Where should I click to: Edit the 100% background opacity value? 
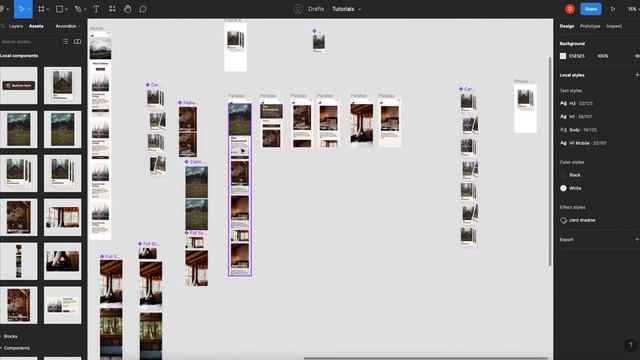point(603,56)
